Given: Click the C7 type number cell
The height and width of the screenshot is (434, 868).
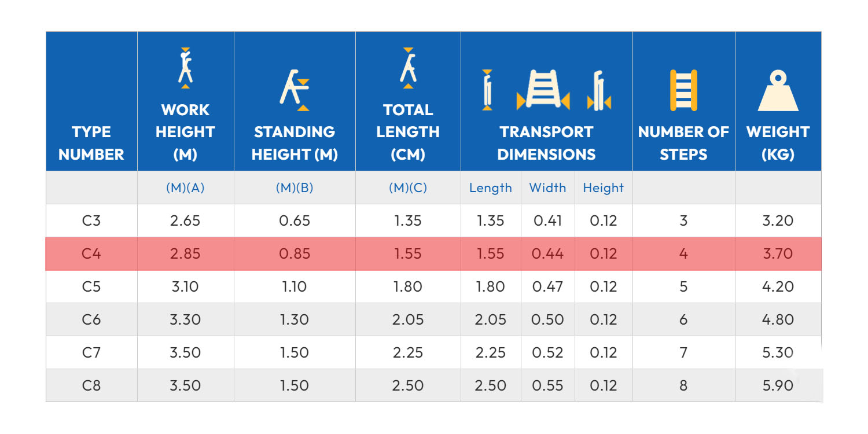Looking at the screenshot, I should (91, 352).
